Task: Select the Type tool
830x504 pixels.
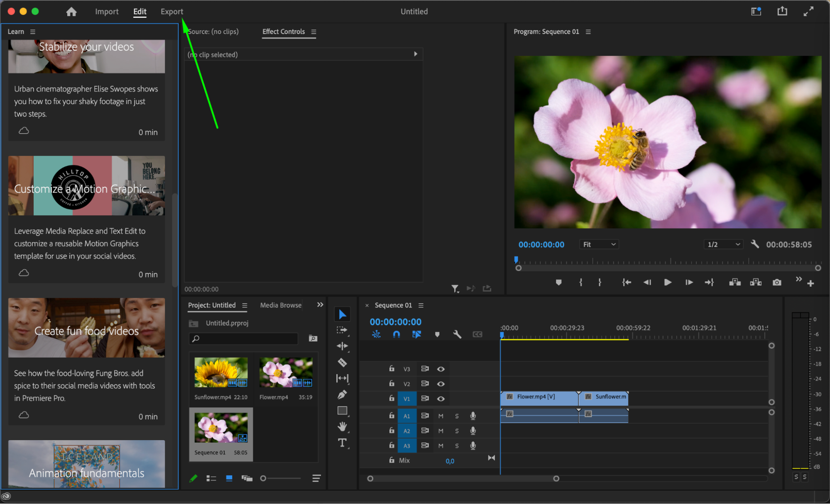Action: 342,443
